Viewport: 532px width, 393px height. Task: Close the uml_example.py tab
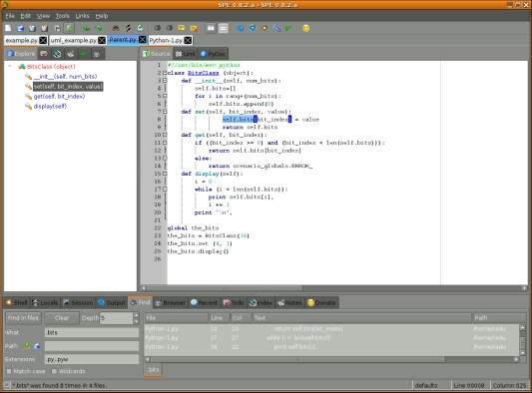(102, 40)
